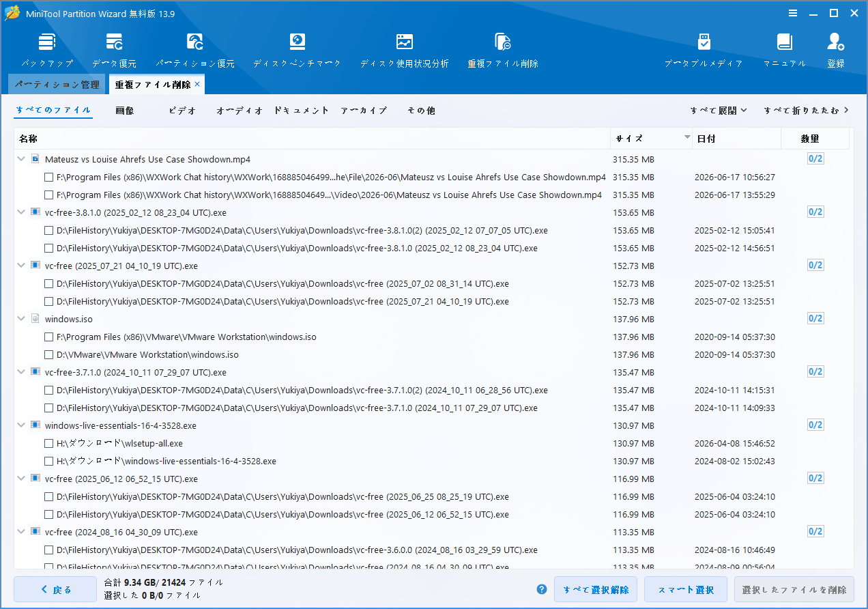868x609 pixels.
Task: Click the vc-free (2025_07_21 04_10_19 UTC).exe group icon
Action: tap(35, 266)
